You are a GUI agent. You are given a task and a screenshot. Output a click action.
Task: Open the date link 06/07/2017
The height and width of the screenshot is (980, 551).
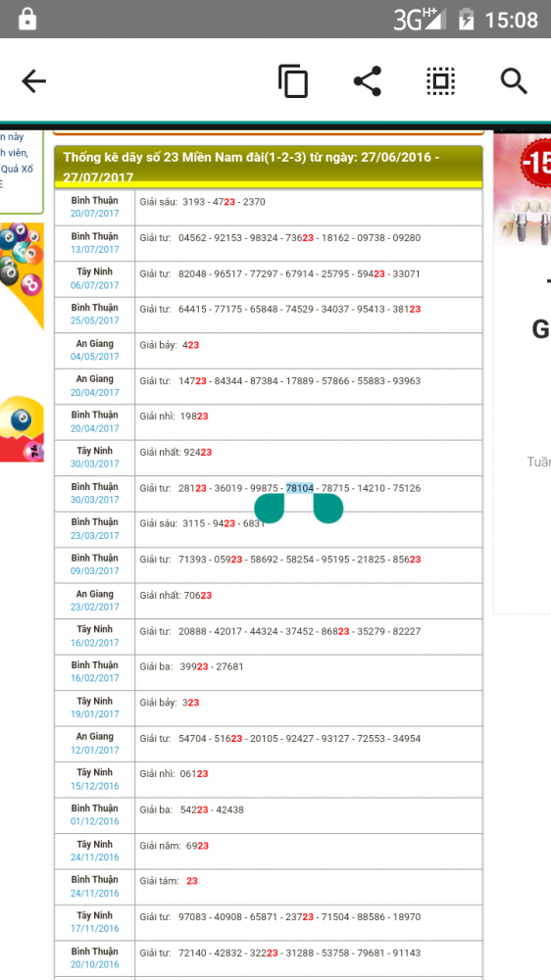94,285
